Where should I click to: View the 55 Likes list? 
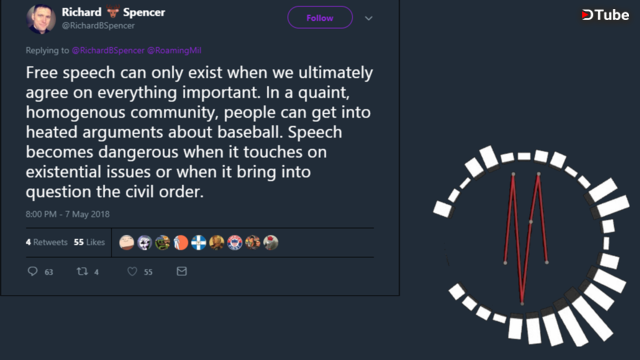pos(89,242)
